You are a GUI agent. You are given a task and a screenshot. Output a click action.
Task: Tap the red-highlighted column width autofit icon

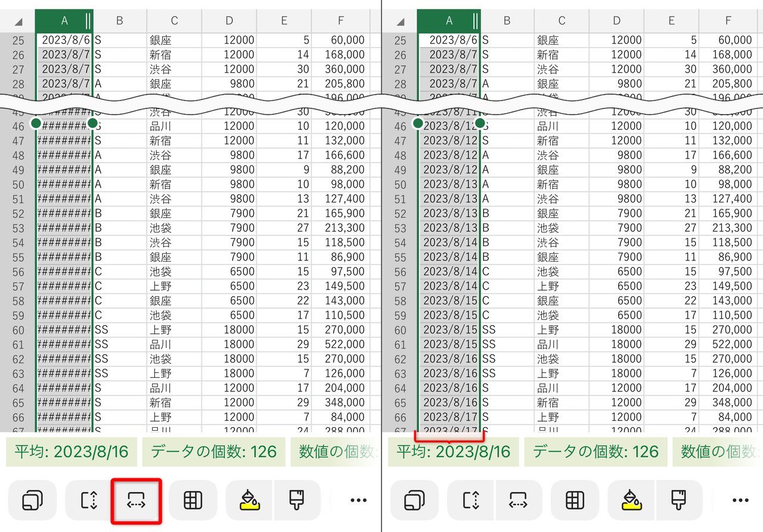[x=136, y=500]
